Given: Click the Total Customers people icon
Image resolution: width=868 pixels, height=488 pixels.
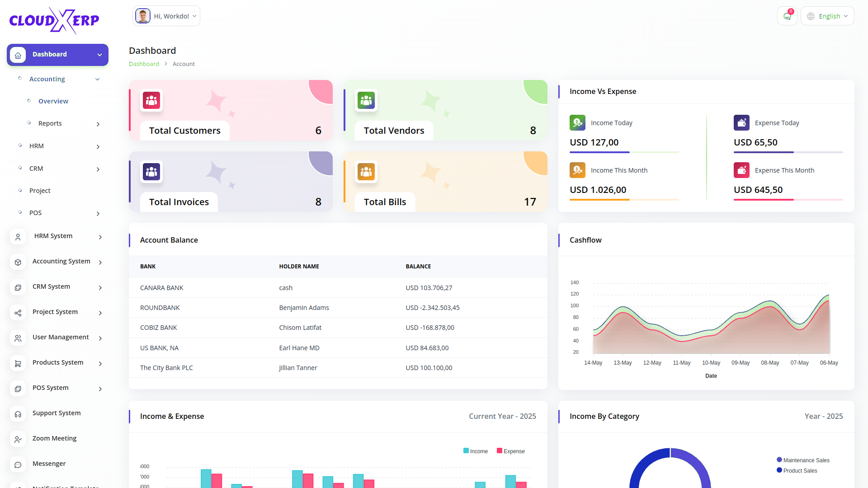Looking at the screenshot, I should pyautogui.click(x=151, y=100).
